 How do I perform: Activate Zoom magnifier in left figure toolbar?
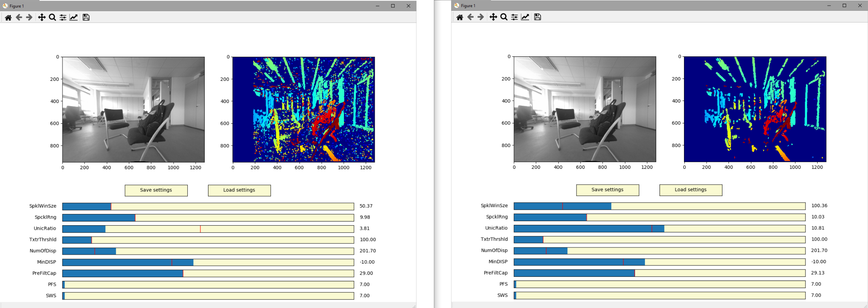coord(52,17)
